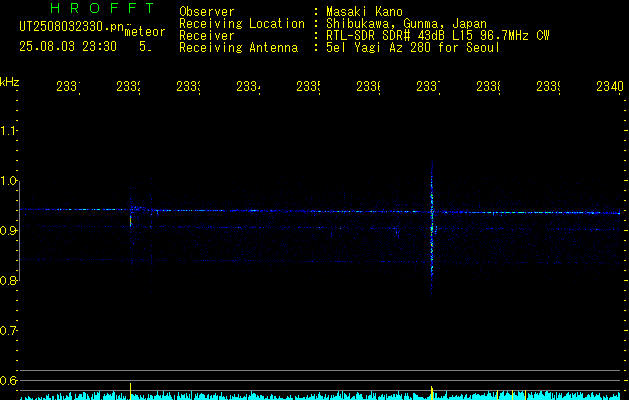The image size is (629, 400).
Task: Click the tallest yellow spike in the bottom graph
Action: click(130, 391)
